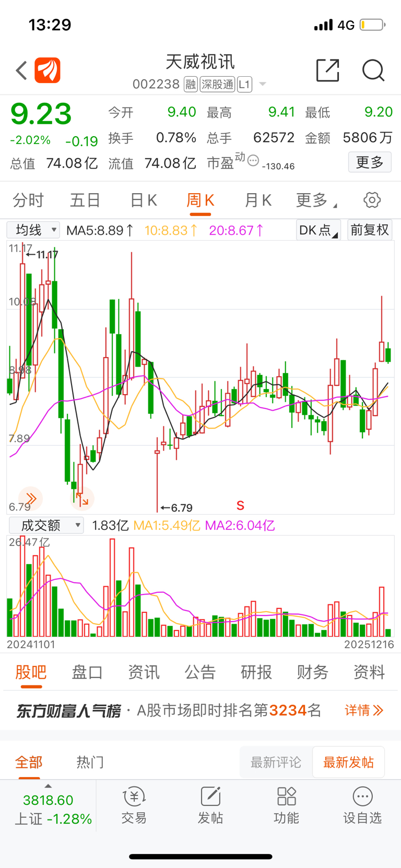Tap the 20241101 start date label
This screenshot has width=401, height=868.
(x=31, y=645)
